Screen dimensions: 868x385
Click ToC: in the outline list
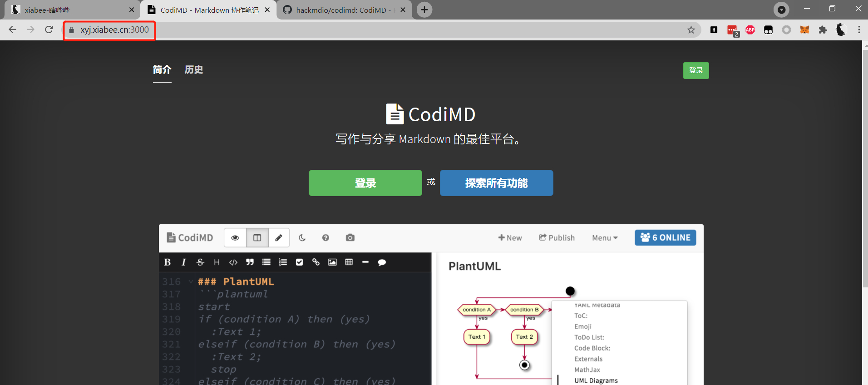click(x=581, y=316)
